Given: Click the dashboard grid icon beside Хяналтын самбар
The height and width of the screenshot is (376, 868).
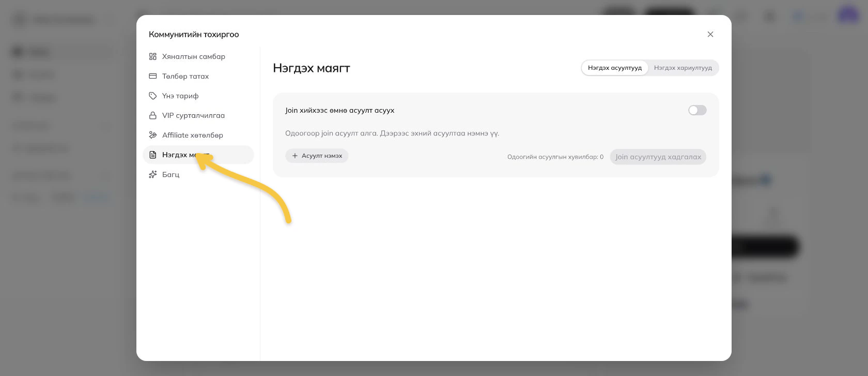Looking at the screenshot, I should coord(152,56).
